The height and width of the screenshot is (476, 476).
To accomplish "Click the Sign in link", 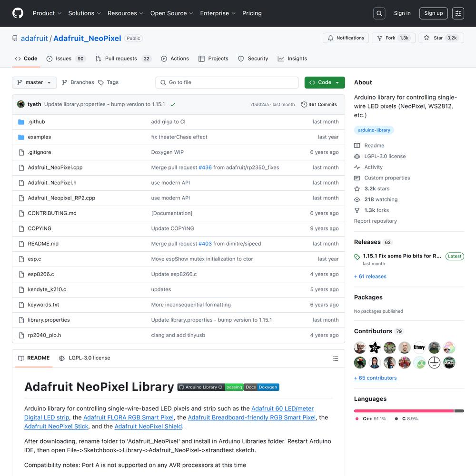I will [x=402, y=13].
